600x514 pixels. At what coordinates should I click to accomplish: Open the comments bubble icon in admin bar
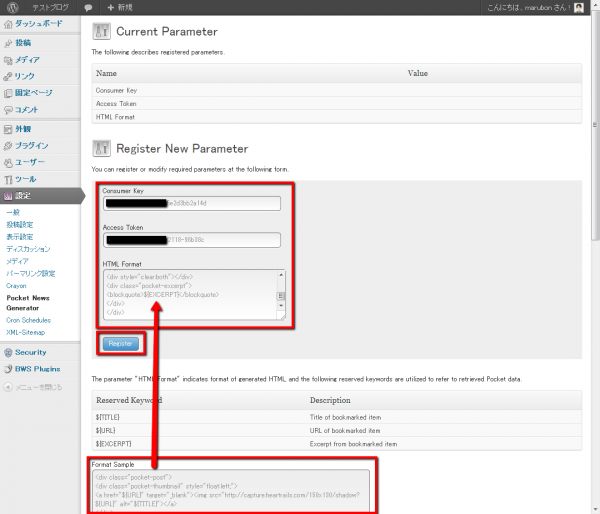[88, 8]
